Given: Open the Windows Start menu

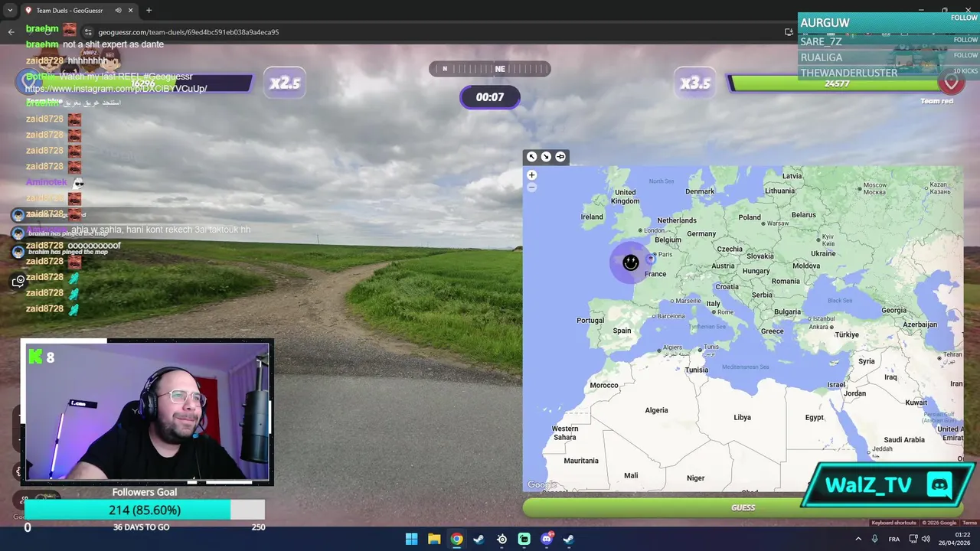Looking at the screenshot, I should pos(411,539).
